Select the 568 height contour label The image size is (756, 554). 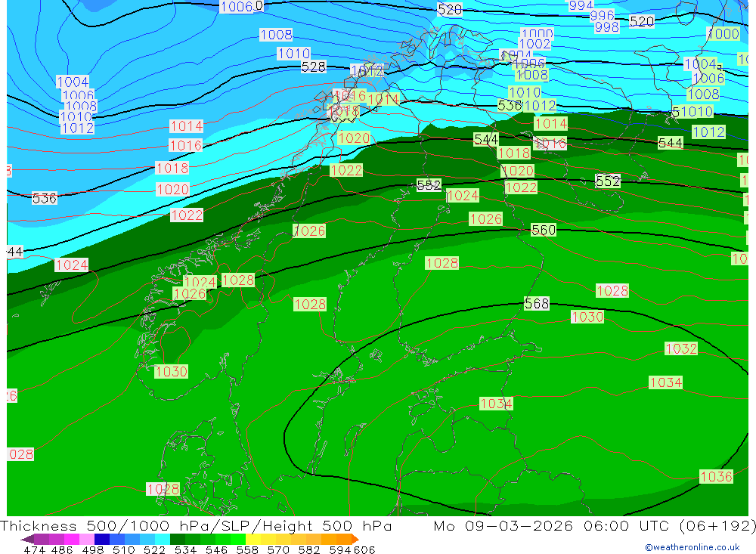[x=537, y=304]
